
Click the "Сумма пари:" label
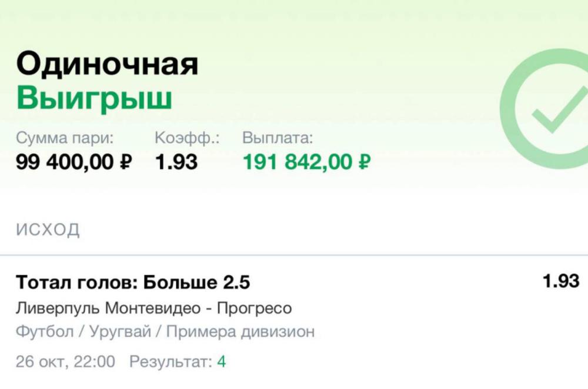click(65, 139)
